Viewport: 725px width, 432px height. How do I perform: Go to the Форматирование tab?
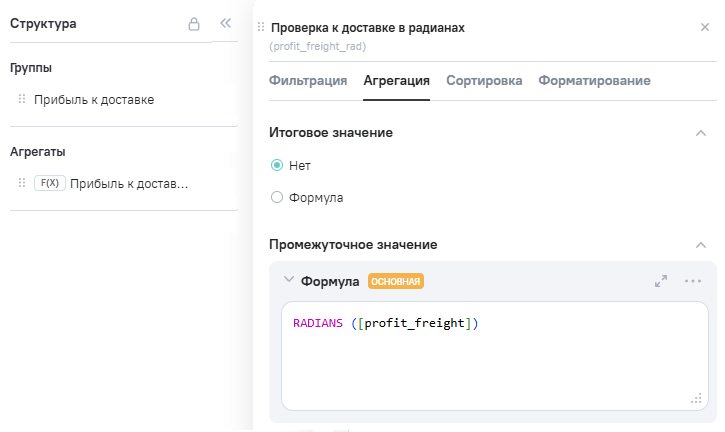[x=594, y=81]
